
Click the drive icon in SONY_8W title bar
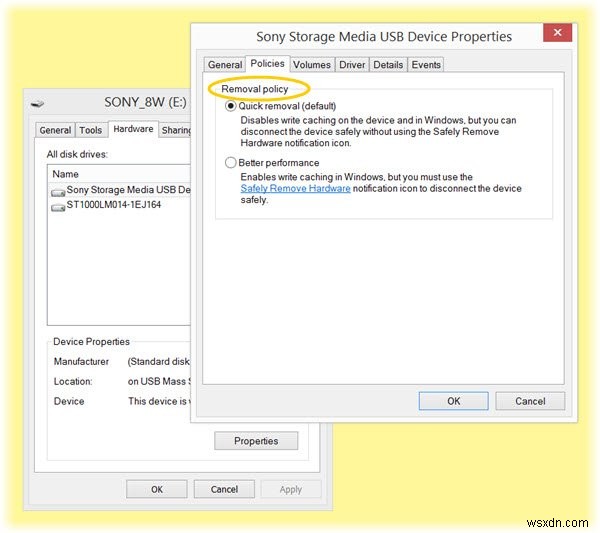[x=38, y=103]
